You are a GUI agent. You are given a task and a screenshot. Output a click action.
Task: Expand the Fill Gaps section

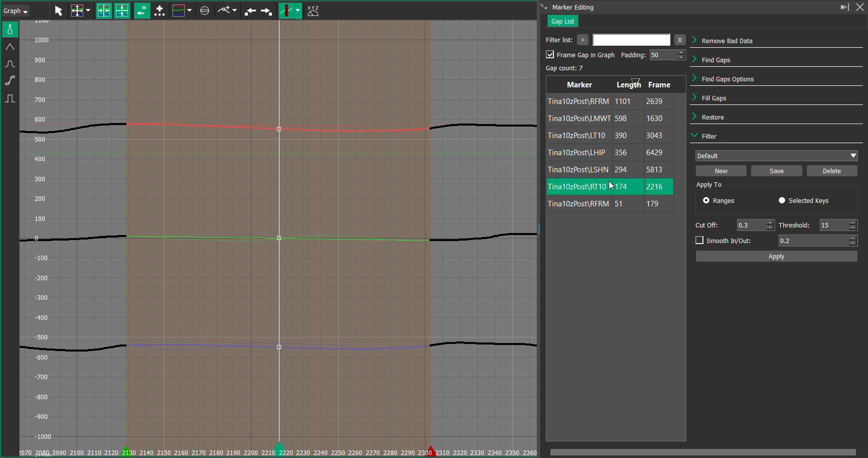714,98
